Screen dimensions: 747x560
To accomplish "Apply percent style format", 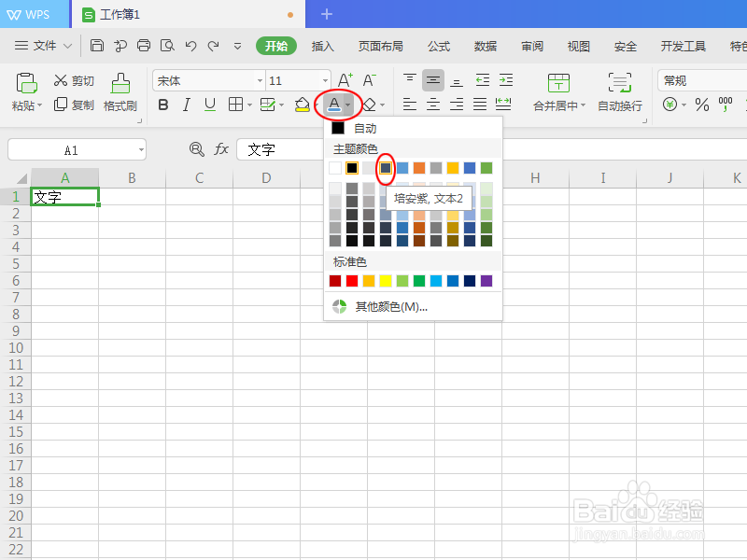I will tap(702, 105).
